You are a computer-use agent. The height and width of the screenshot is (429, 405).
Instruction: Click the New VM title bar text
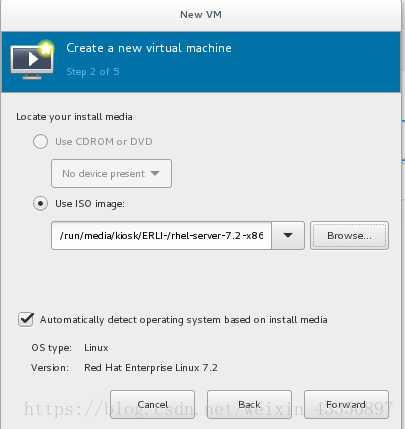click(201, 15)
